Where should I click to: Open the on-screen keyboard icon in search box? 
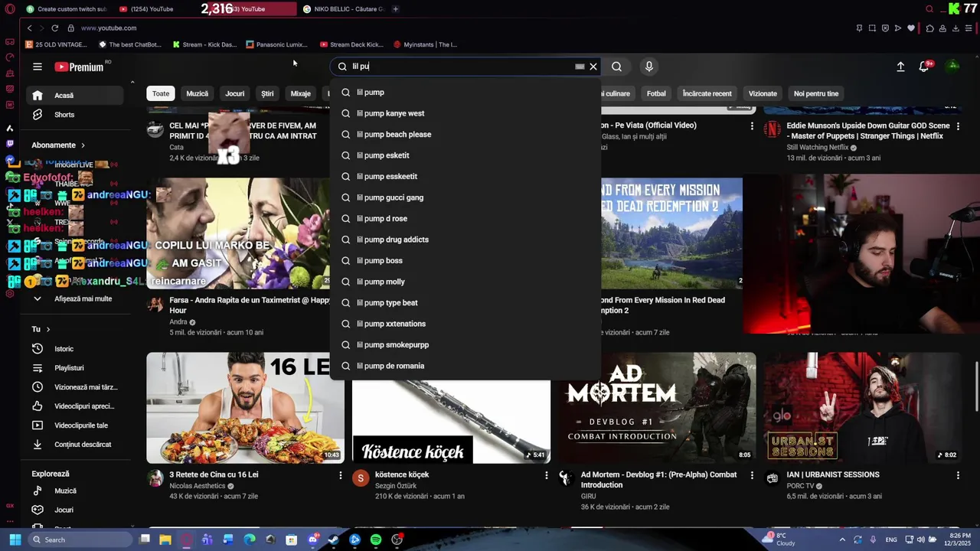point(580,67)
